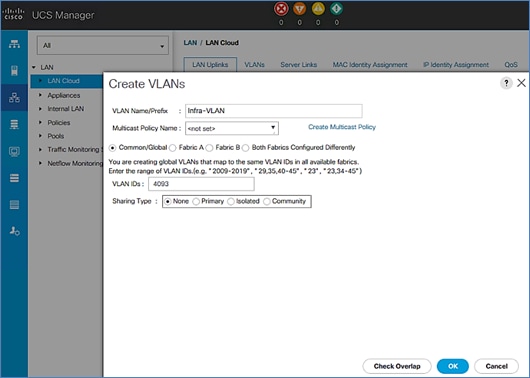This screenshot has height=378, width=530.
Task: Expand the Pools tree node arrow
Action: point(41,136)
